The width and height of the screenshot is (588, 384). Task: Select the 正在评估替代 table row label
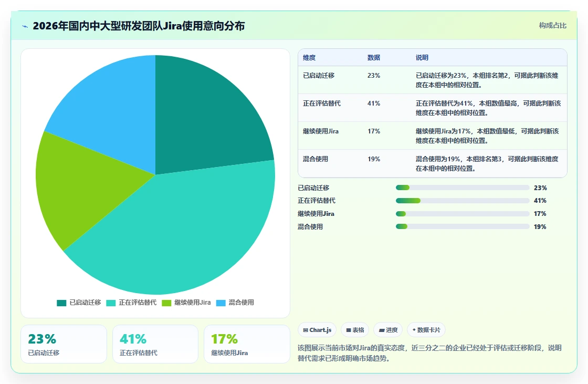[322, 103]
